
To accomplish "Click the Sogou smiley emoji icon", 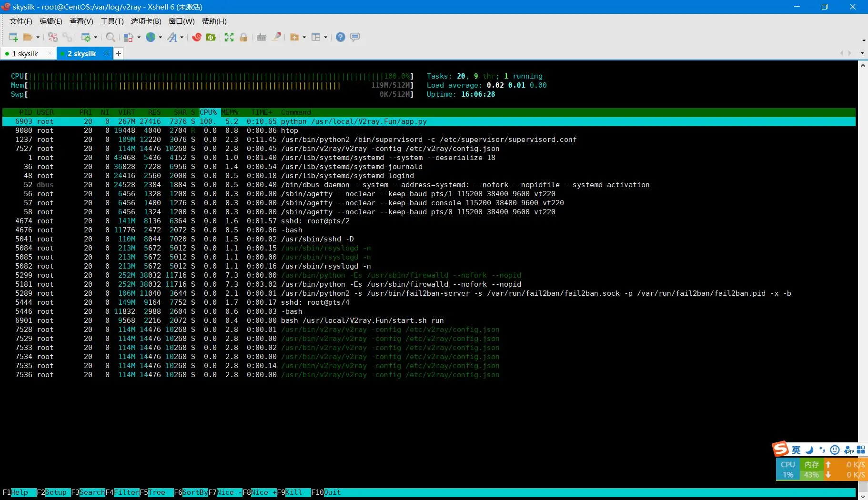I will [x=835, y=450].
